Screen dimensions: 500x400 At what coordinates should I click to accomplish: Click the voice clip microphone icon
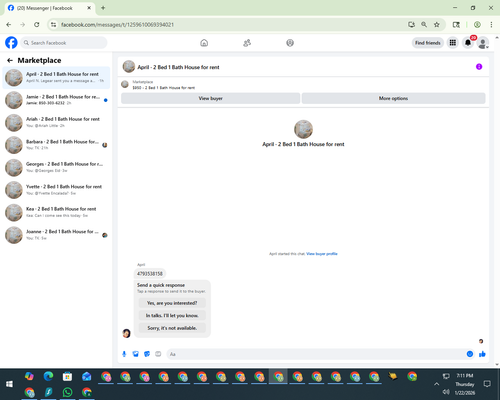click(x=124, y=354)
